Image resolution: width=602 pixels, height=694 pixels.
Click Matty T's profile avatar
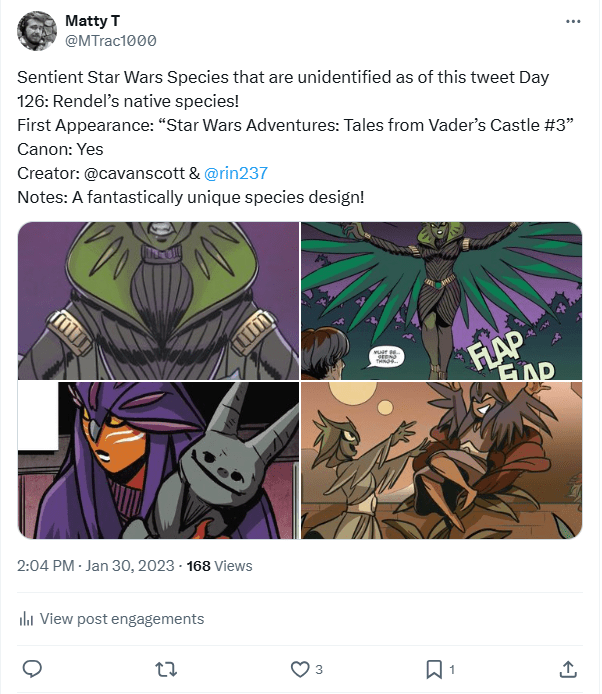coord(36,30)
